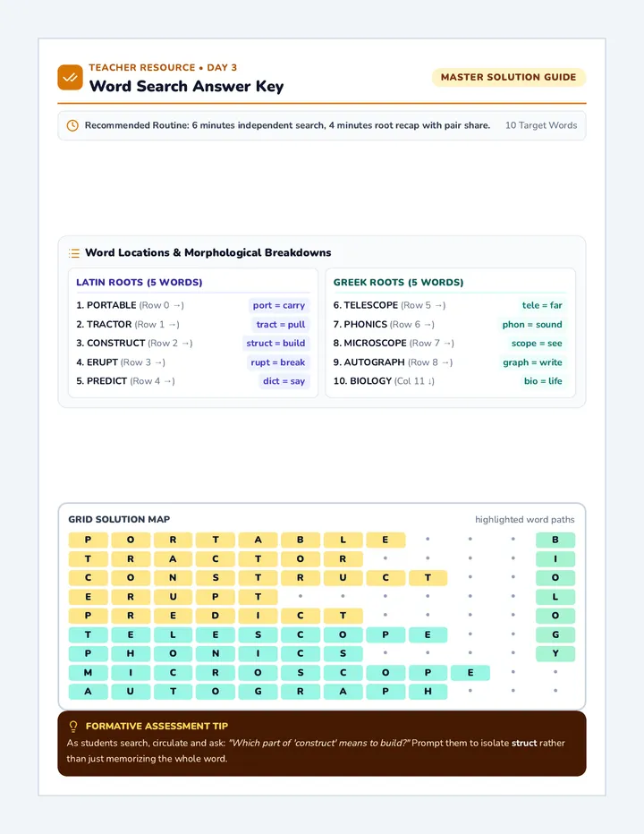Viewport: 644px width, 834px height.
Task: Click the Recommended Routine sentence
Action: click(x=287, y=125)
